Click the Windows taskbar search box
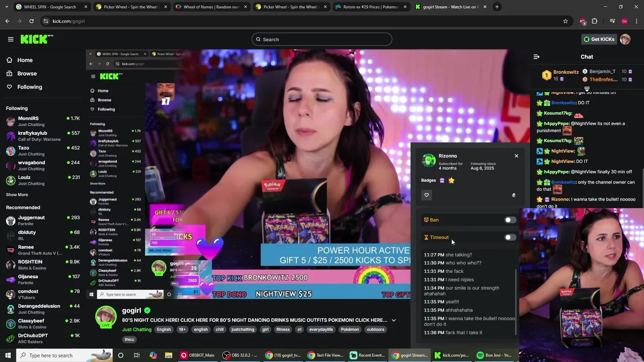Screen dimensions: 644x362 click(64, 355)
